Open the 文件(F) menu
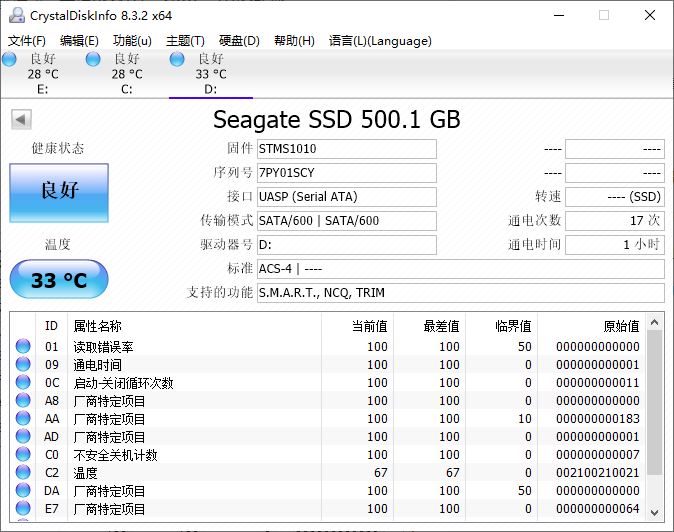The height and width of the screenshot is (532, 674). (27, 41)
